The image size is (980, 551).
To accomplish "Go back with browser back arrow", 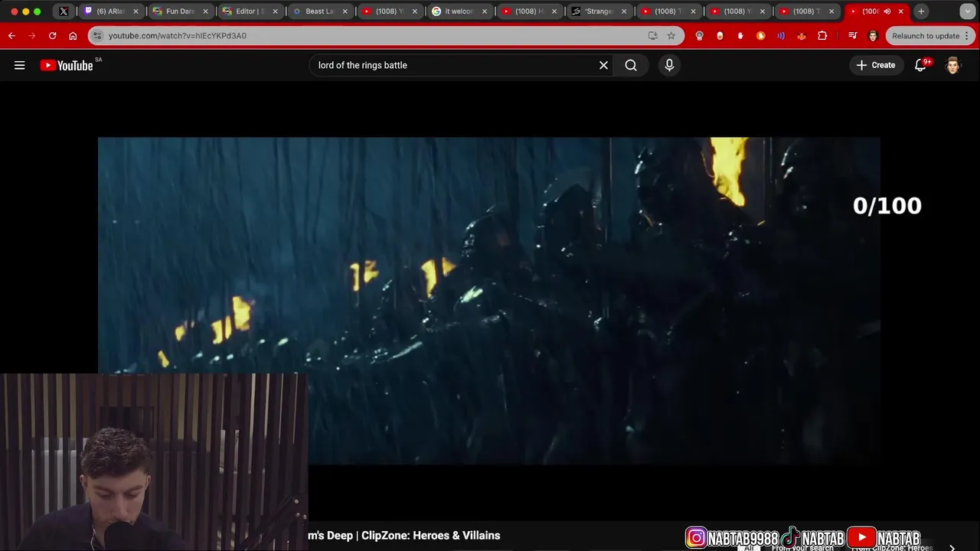I will (11, 36).
